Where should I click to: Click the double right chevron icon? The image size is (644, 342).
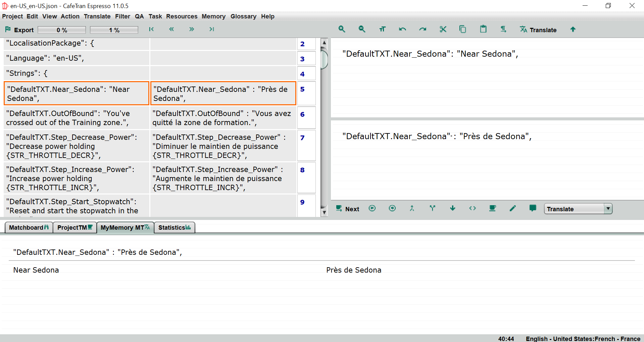(x=192, y=29)
